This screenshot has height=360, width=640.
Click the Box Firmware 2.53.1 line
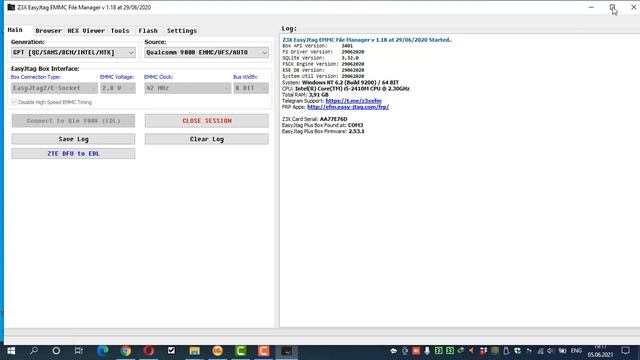coord(323,131)
